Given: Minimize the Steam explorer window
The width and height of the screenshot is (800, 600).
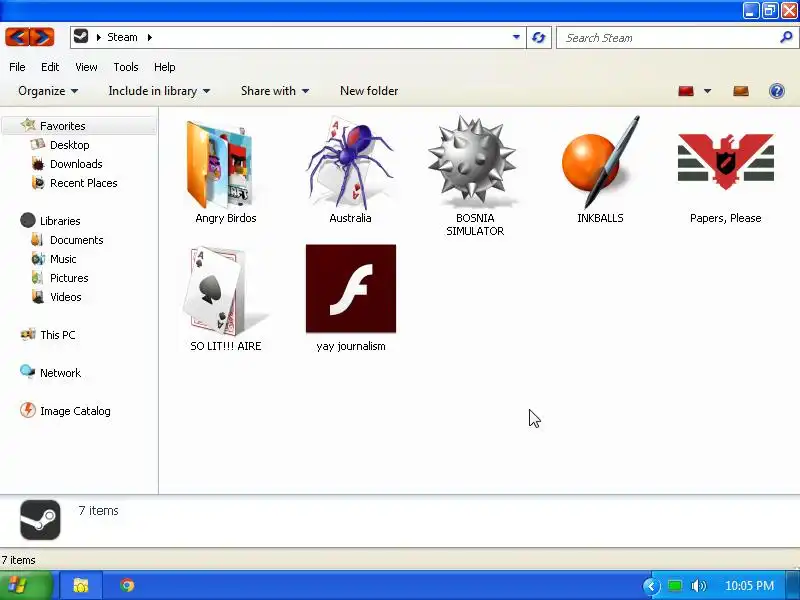Looking at the screenshot, I should (751, 10).
